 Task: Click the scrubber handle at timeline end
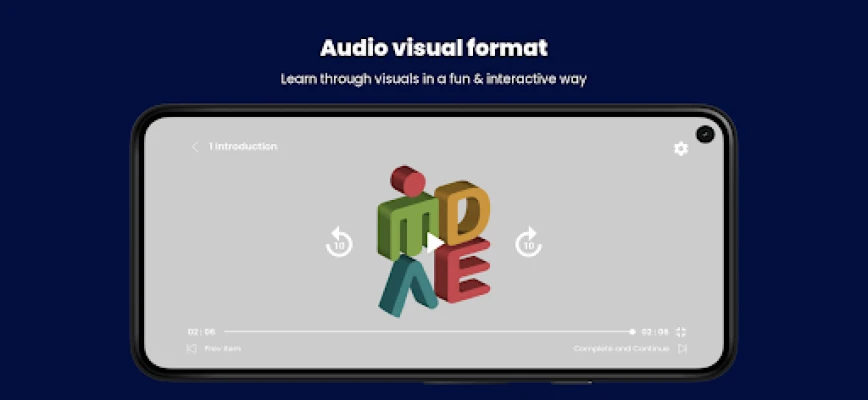632,331
